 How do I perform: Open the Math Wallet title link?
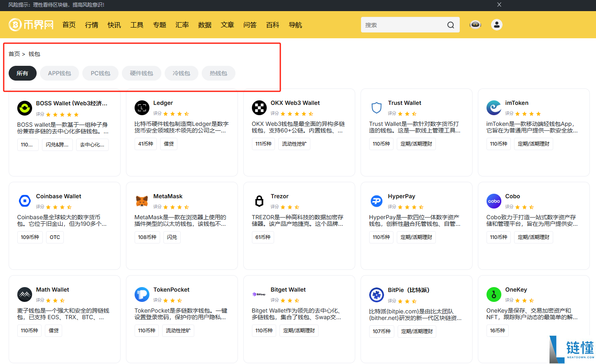[x=53, y=290]
